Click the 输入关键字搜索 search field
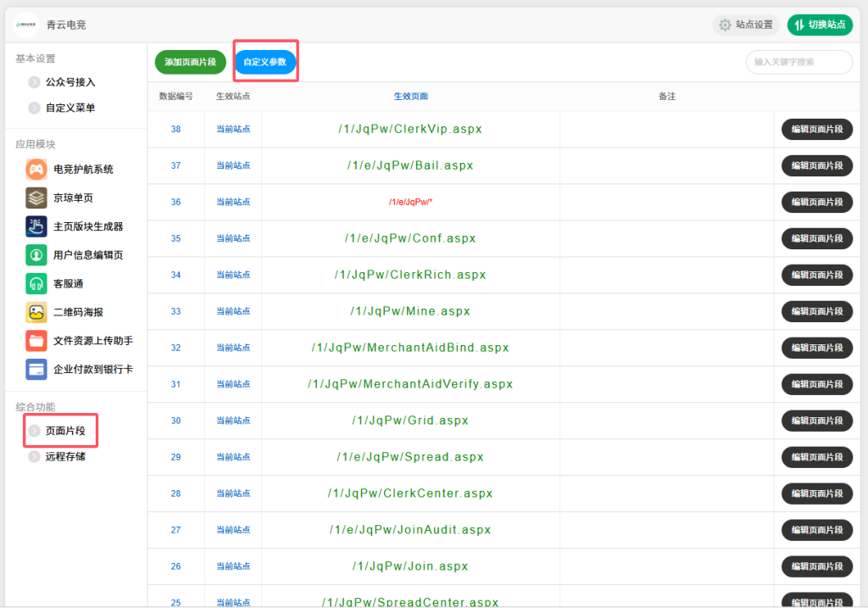This screenshot has height=608, width=868. (x=799, y=62)
